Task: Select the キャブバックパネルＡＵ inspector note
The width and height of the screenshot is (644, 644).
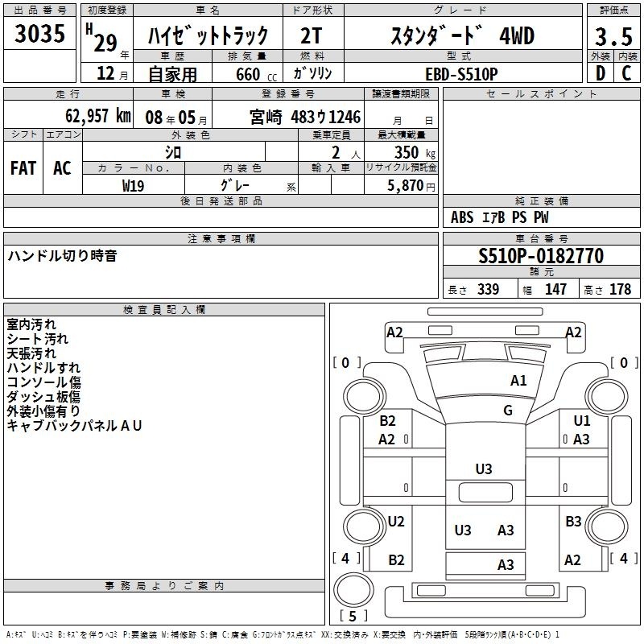Action: pyautogui.click(x=74, y=426)
